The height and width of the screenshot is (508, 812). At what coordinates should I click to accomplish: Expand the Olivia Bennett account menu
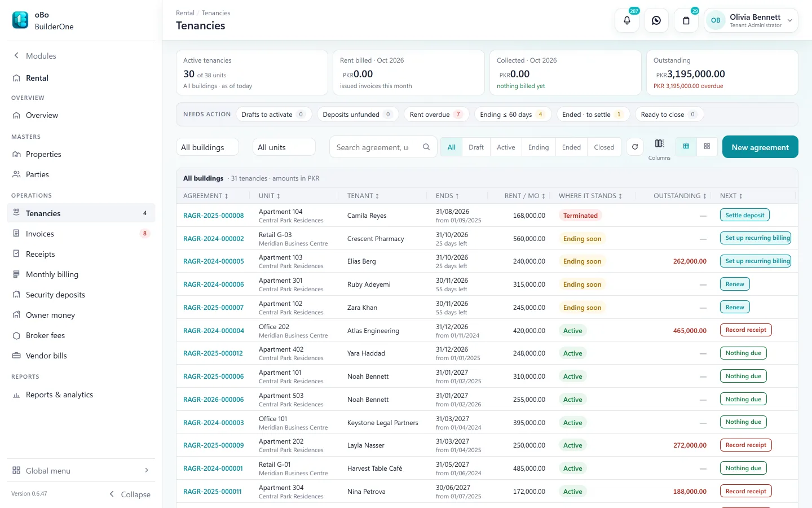click(751, 20)
